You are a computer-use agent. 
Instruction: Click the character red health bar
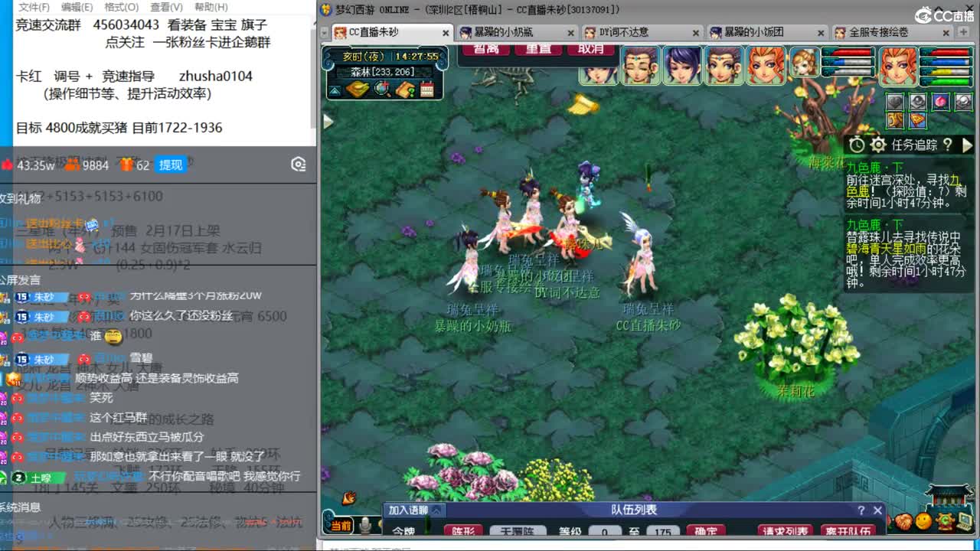pos(946,52)
